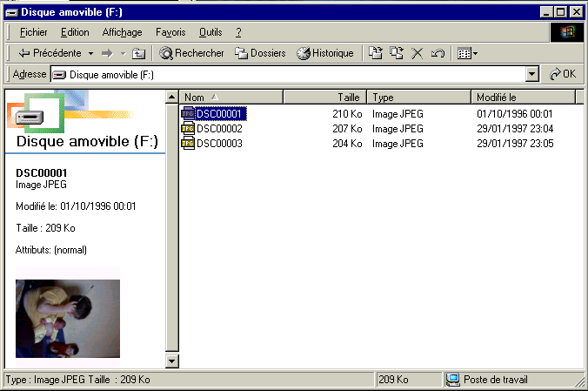Click the 204 Ko size cell
Screen dimensions: 588x391
[x=347, y=144]
